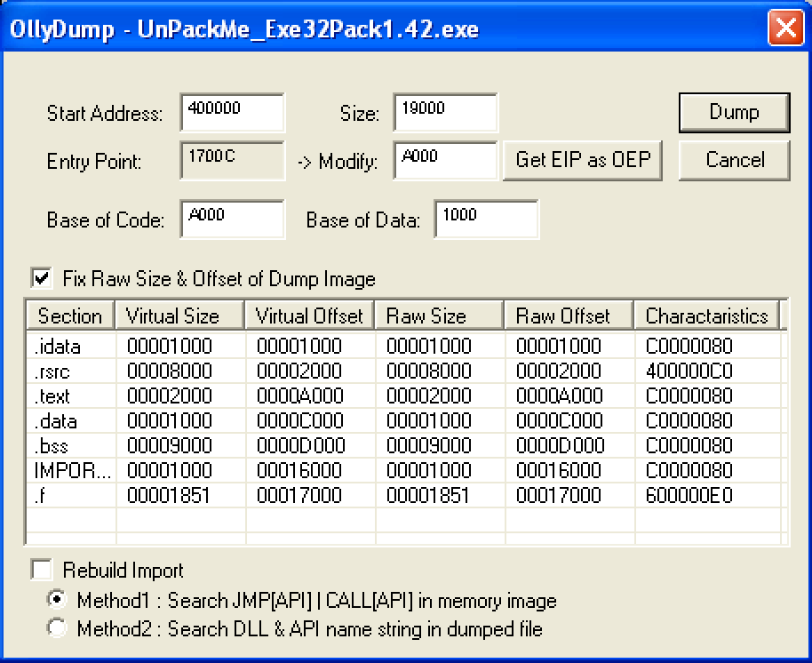Enable the Rebuild Import checkbox
The width and height of the screenshot is (812, 663).
42,570
